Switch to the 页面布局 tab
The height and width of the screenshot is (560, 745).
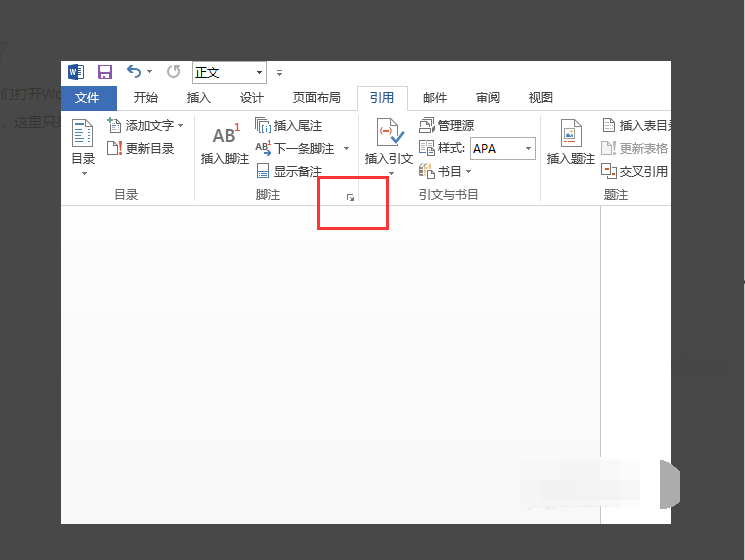click(x=317, y=98)
